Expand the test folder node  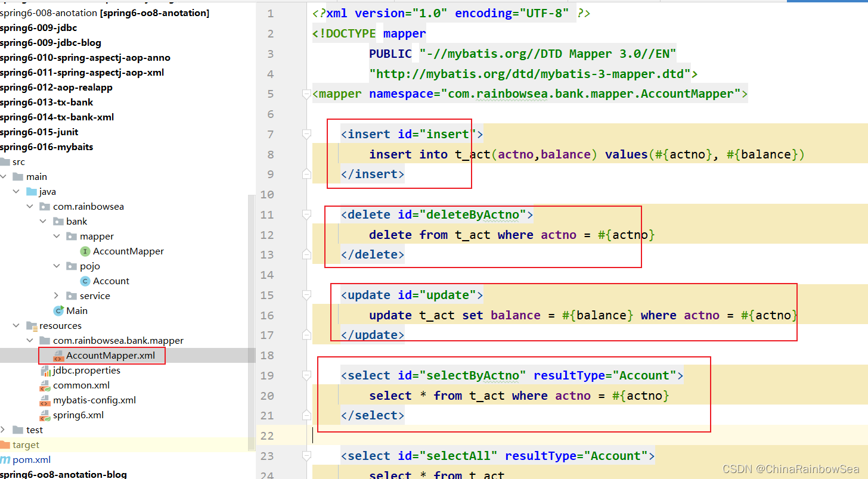tap(3, 430)
